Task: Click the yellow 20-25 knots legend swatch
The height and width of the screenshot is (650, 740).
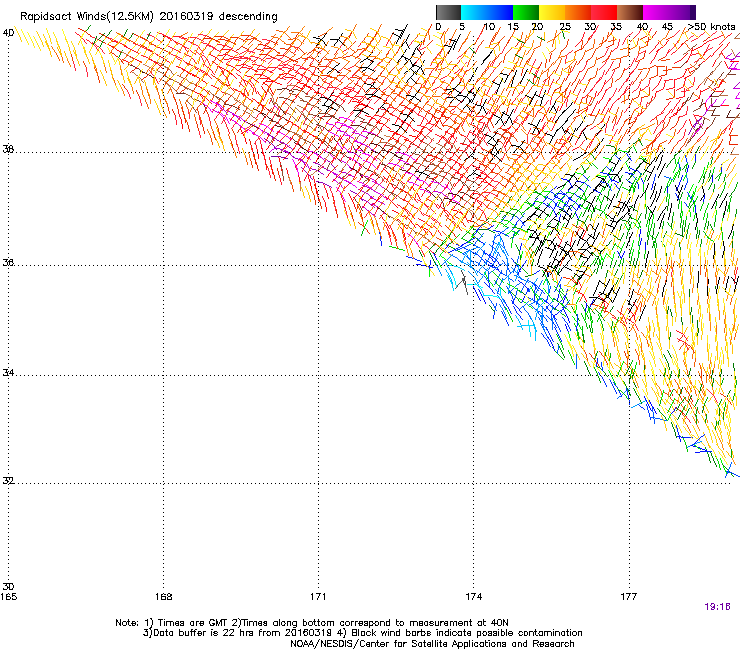Action: [552, 12]
